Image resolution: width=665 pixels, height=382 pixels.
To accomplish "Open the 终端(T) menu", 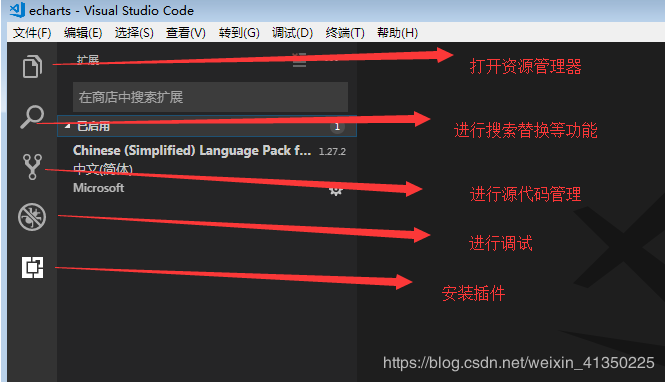I will tap(345, 33).
